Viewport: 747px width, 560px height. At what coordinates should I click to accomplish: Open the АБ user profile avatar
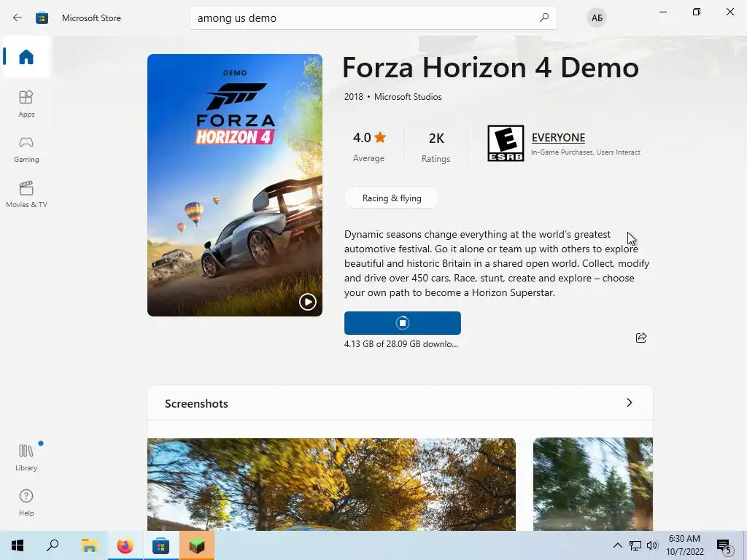pyautogui.click(x=597, y=18)
